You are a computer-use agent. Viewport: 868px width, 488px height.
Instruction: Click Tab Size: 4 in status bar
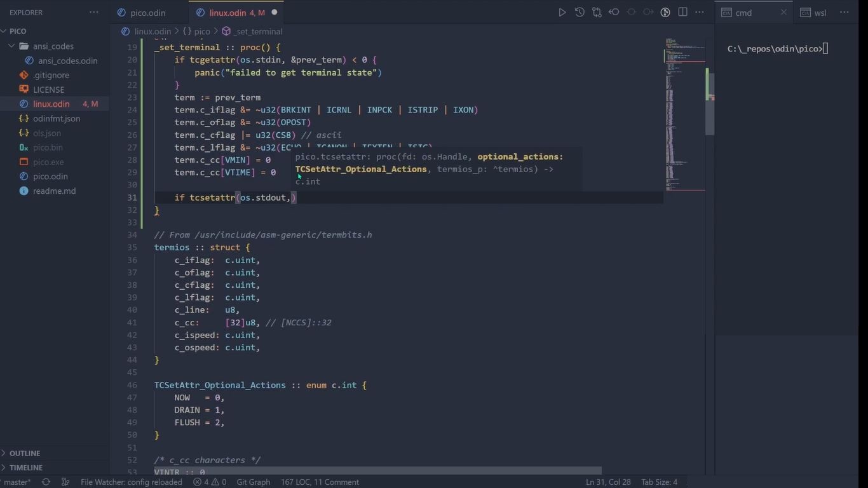click(x=659, y=482)
